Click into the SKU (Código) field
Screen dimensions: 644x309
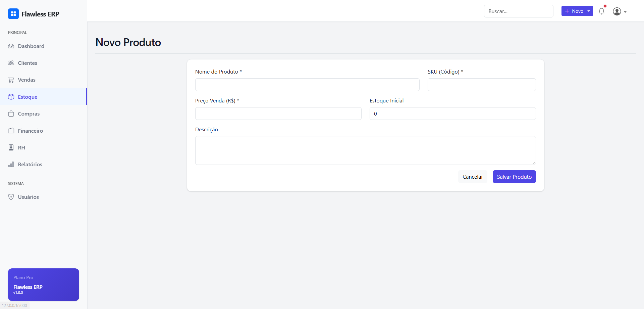481,85
